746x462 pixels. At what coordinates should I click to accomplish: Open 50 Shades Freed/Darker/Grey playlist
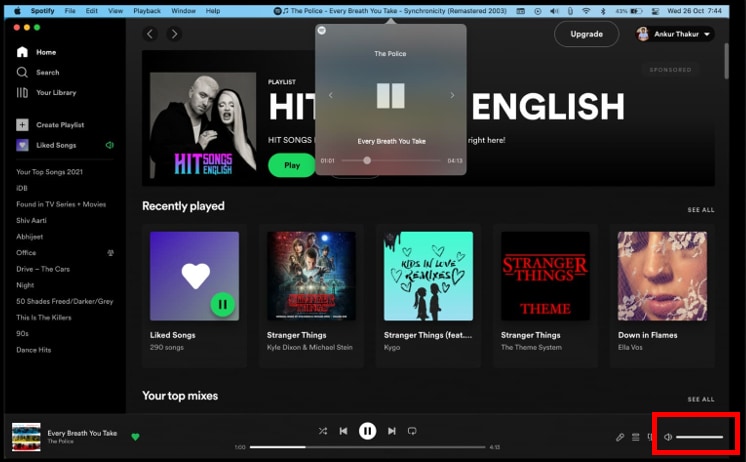click(65, 301)
